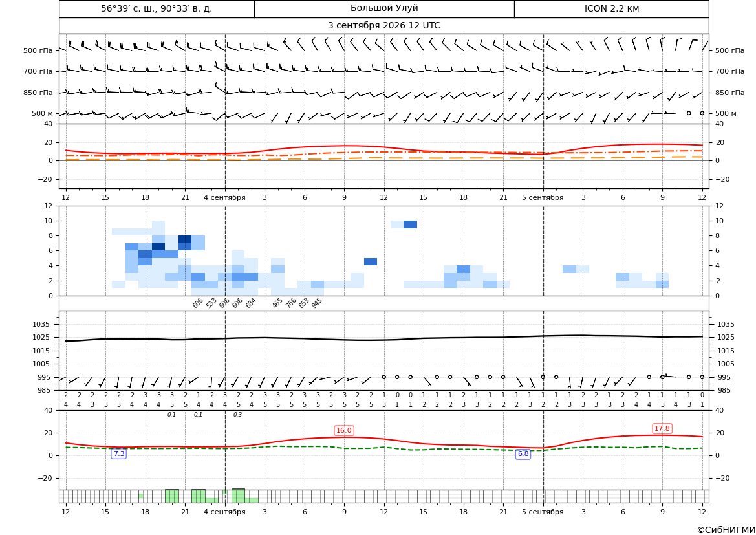Click the dark blue cloud cell near 8 km
Viewport: 756px width, 535px height.
(185, 239)
